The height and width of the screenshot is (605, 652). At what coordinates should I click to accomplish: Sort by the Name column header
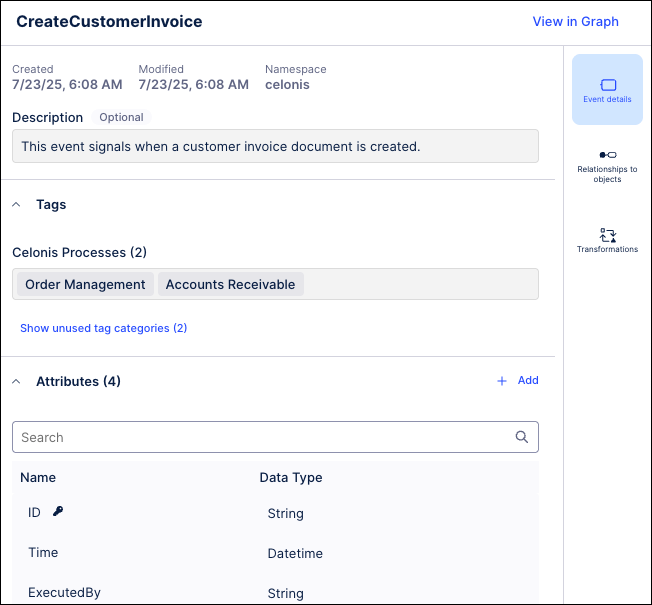click(x=38, y=477)
